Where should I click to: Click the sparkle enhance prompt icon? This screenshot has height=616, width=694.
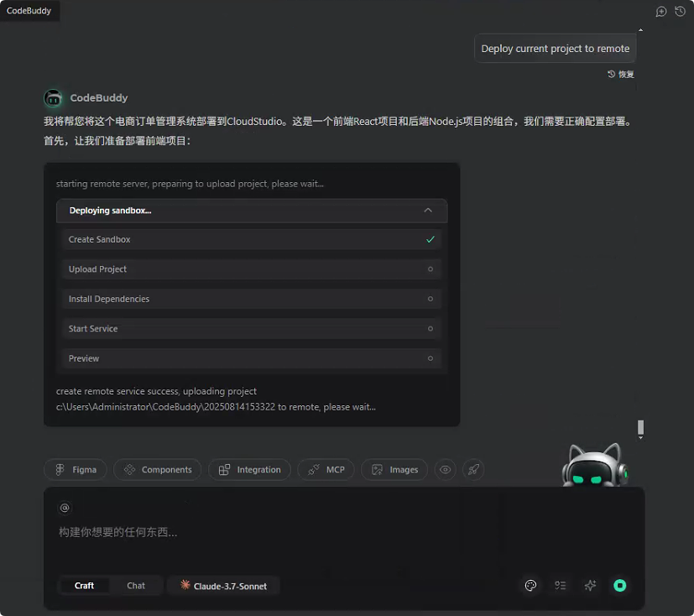590,586
